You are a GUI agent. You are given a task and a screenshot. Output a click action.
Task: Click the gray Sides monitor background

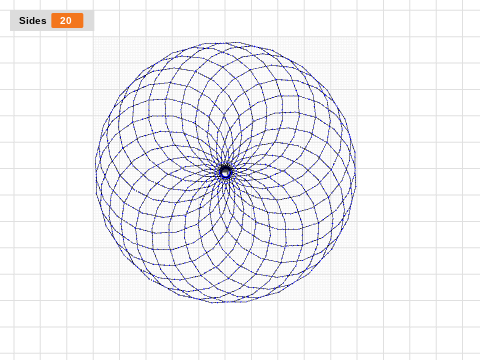[x=52, y=21]
